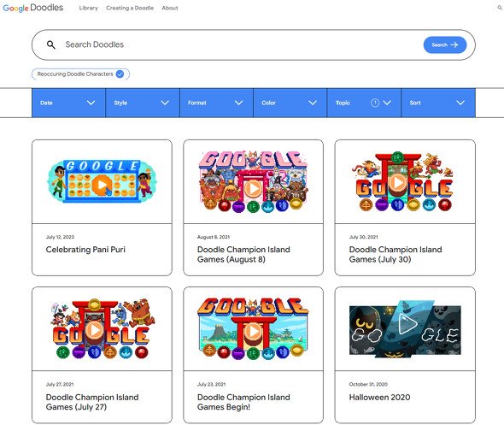The height and width of the screenshot is (425, 504).
Task: Go to the Library menu item
Action: [88, 8]
